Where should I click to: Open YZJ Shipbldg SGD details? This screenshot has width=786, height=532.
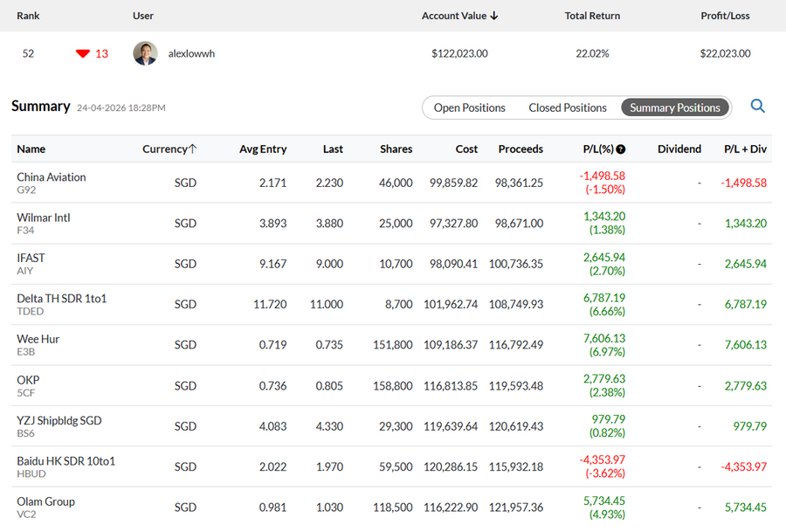tap(59, 420)
